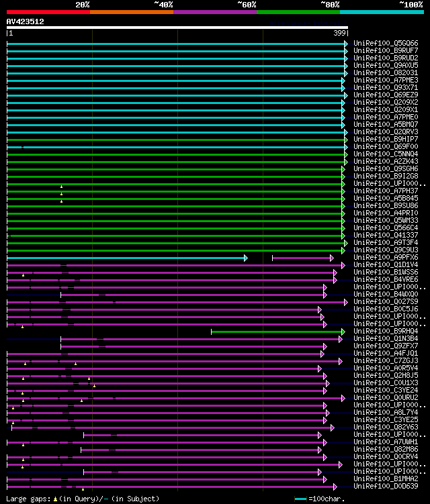
Task: Select the UniRef100_Q2QRV3 label
Action: 386,132
